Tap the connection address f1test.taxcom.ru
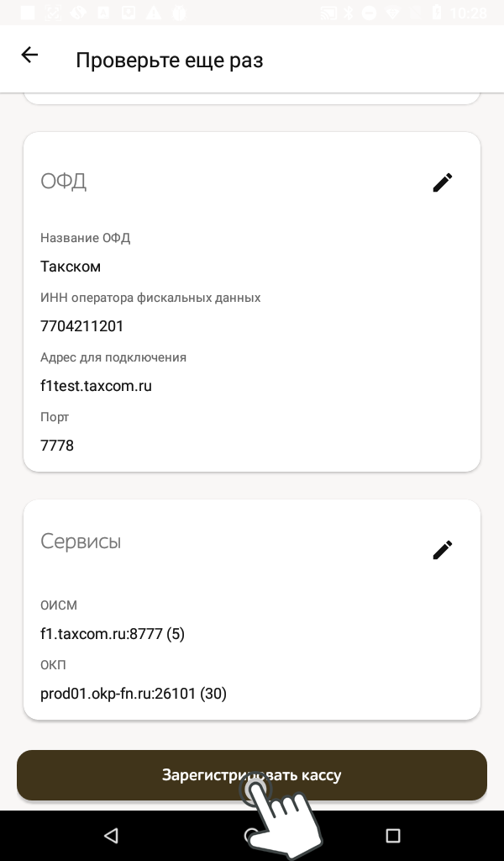The width and height of the screenshot is (504, 861). (x=96, y=386)
